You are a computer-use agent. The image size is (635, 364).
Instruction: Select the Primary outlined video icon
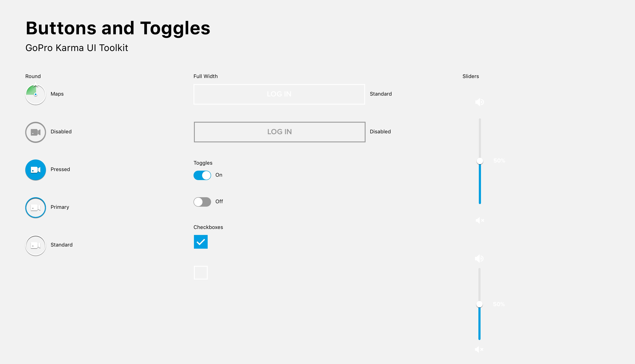pos(35,207)
